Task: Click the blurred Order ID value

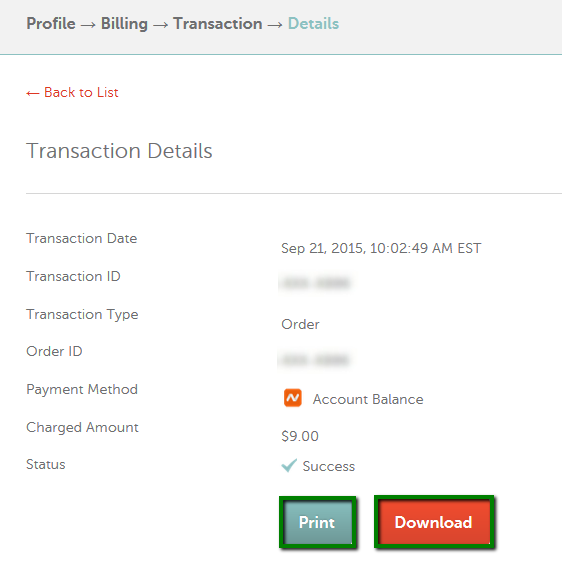Action: 315,360
